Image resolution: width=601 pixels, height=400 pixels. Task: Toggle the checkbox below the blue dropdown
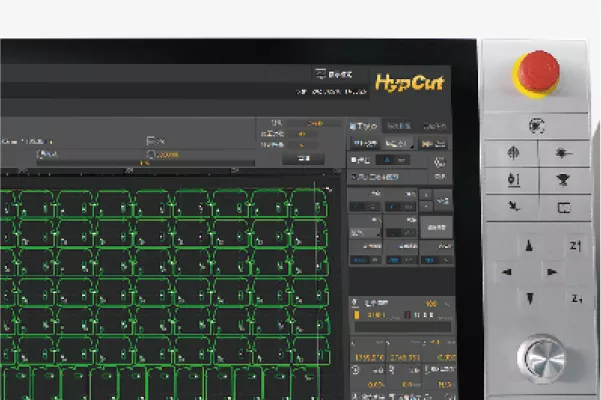[x=354, y=177]
